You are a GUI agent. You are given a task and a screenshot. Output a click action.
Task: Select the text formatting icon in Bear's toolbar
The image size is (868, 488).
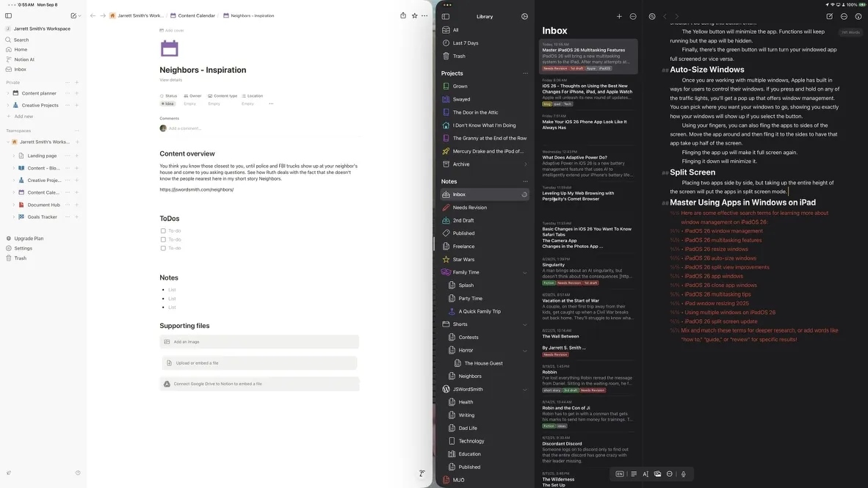pos(645,474)
